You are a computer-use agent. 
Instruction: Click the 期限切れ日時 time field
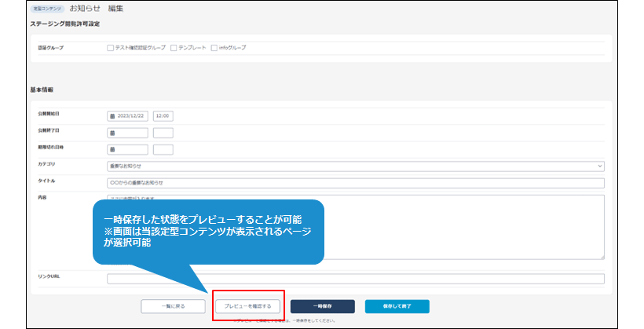163,149
